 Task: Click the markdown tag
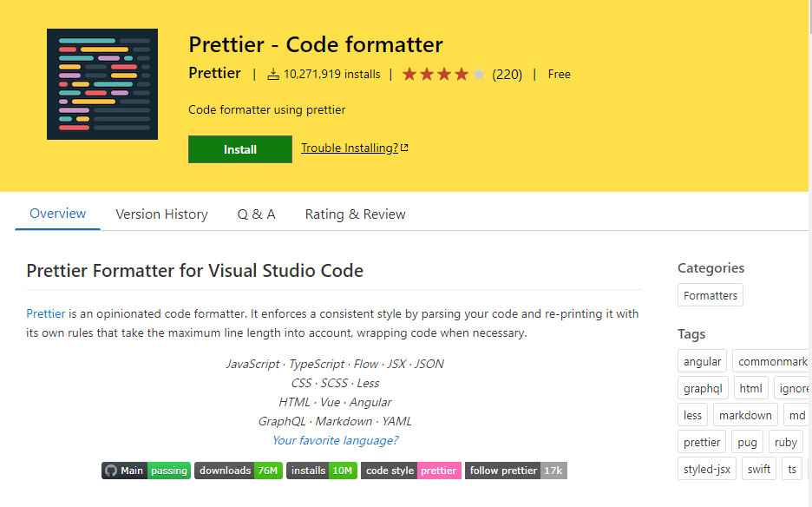745,415
